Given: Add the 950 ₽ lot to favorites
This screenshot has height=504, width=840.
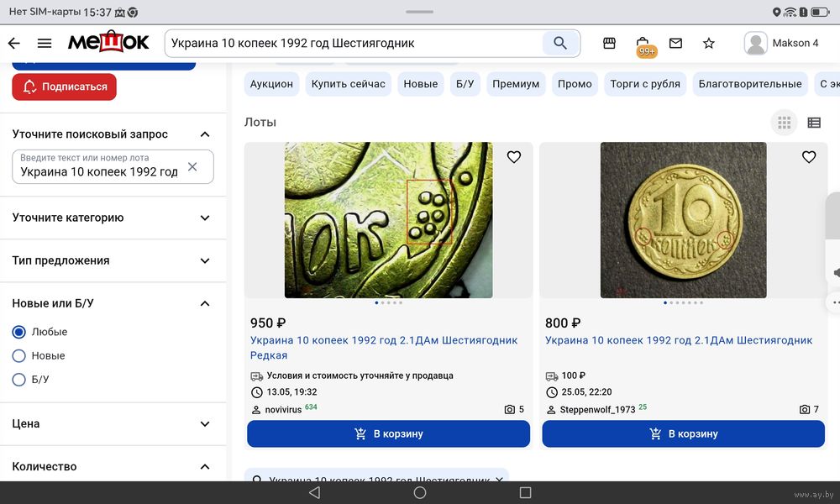Looking at the screenshot, I should click(x=514, y=157).
